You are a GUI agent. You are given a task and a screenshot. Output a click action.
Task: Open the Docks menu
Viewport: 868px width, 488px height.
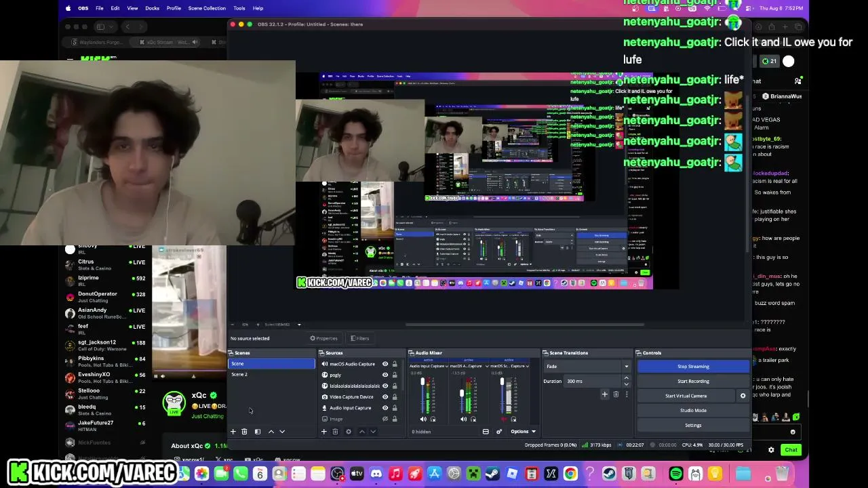(x=152, y=8)
